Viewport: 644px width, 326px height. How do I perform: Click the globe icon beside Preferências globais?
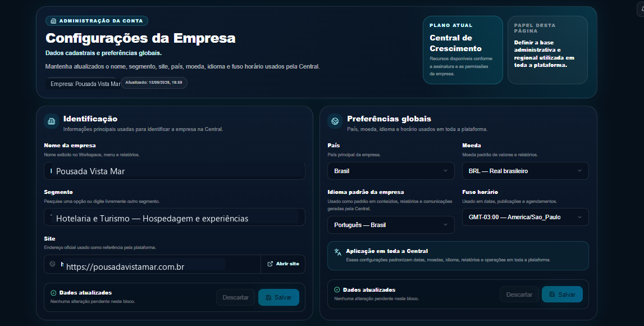click(x=335, y=121)
